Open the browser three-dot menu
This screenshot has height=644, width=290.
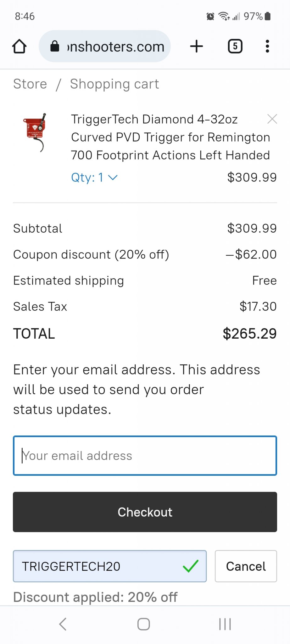tap(267, 46)
